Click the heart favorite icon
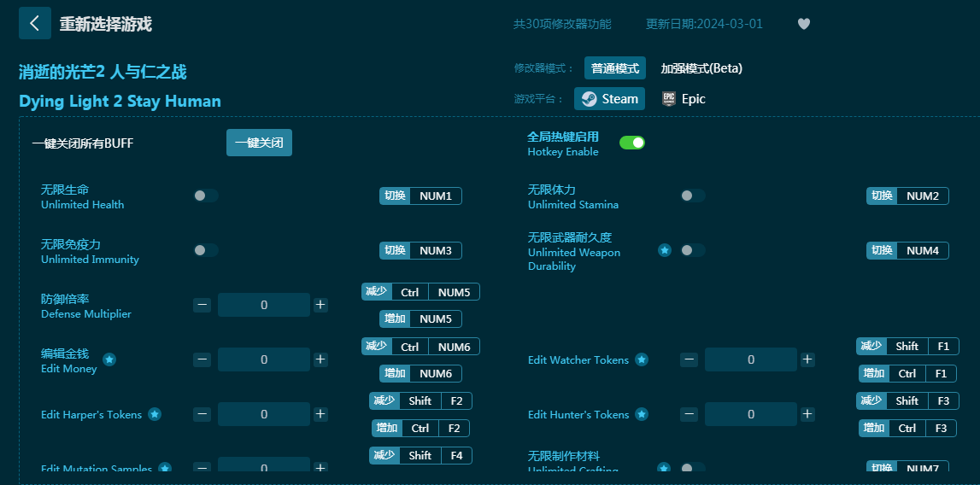The width and height of the screenshot is (980, 485). click(804, 24)
